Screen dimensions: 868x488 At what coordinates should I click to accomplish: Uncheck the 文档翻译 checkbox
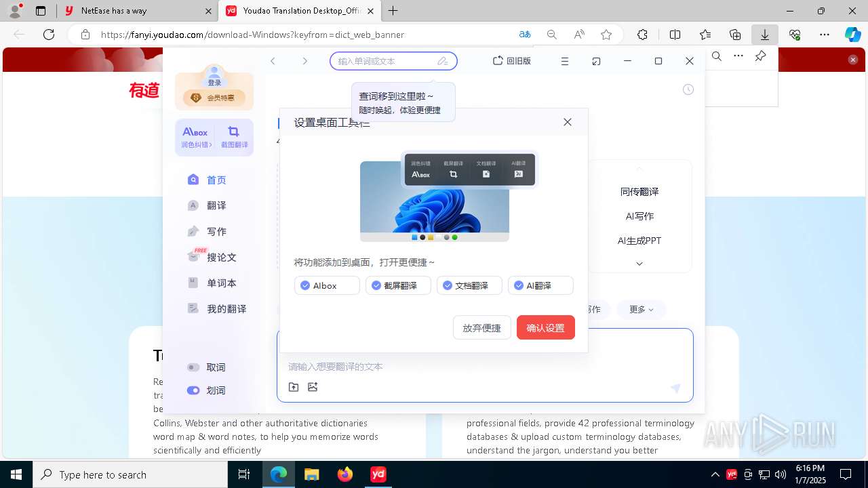(x=448, y=285)
